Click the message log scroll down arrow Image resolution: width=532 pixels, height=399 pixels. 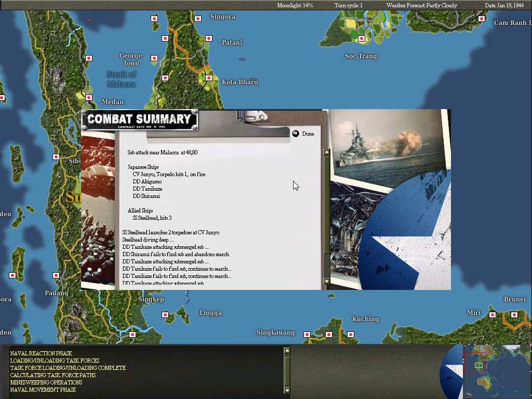(x=287, y=390)
